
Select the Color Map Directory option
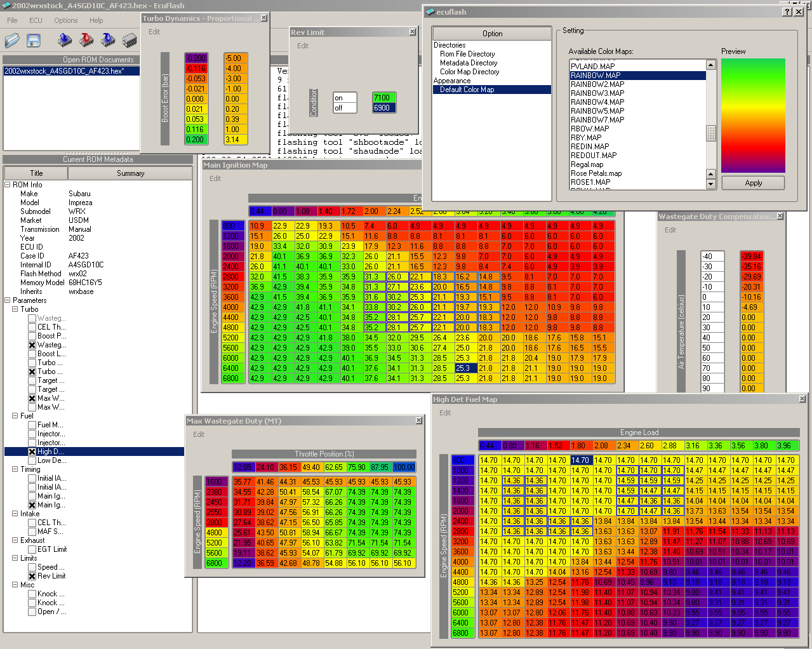coord(470,72)
